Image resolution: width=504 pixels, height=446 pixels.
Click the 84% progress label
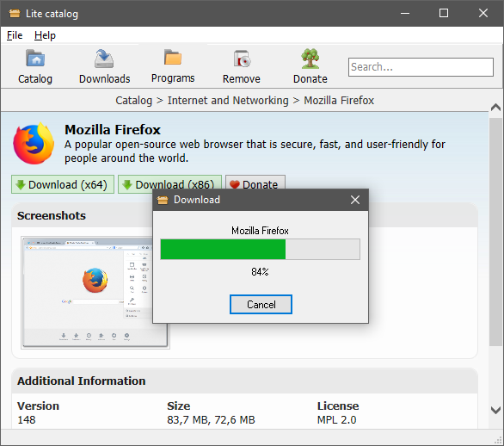tap(260, 272)
